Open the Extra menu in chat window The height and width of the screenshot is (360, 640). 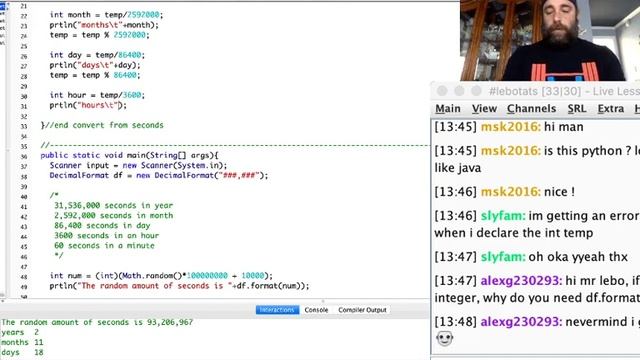[611, 109]
